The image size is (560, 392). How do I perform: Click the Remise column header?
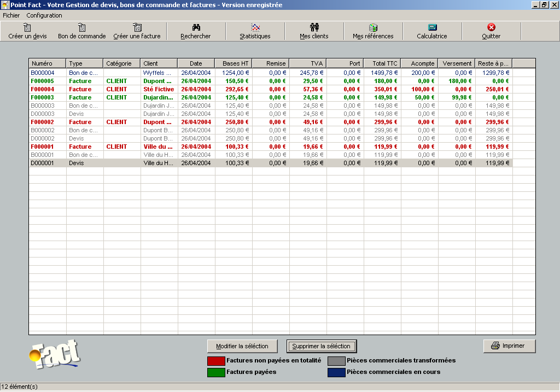coord(270,63)
